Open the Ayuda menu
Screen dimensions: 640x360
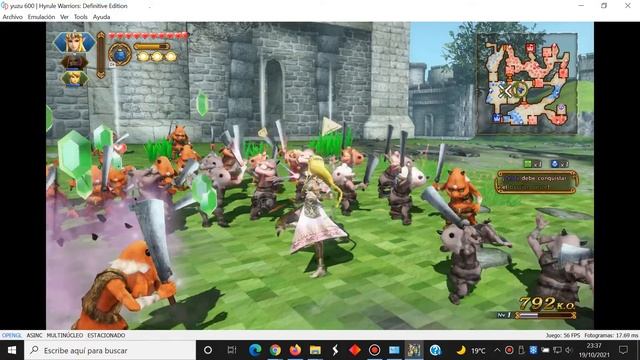click(101, 17)
